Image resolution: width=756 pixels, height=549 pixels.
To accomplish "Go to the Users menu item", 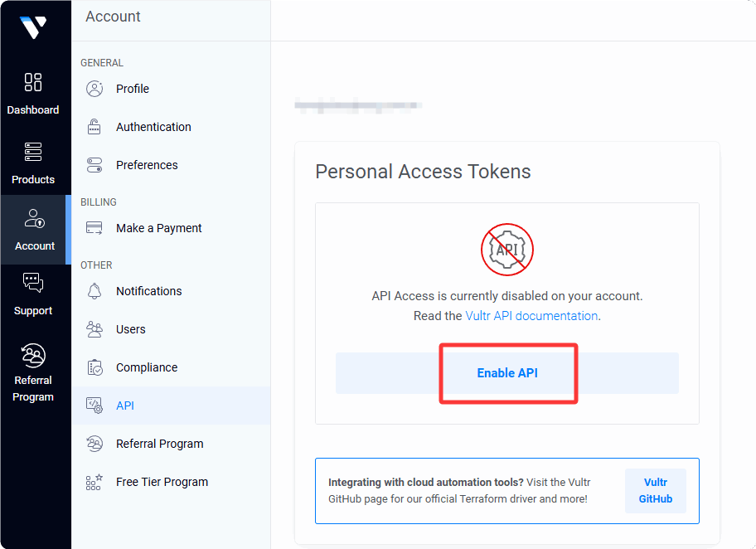I will tap(130, 329).
